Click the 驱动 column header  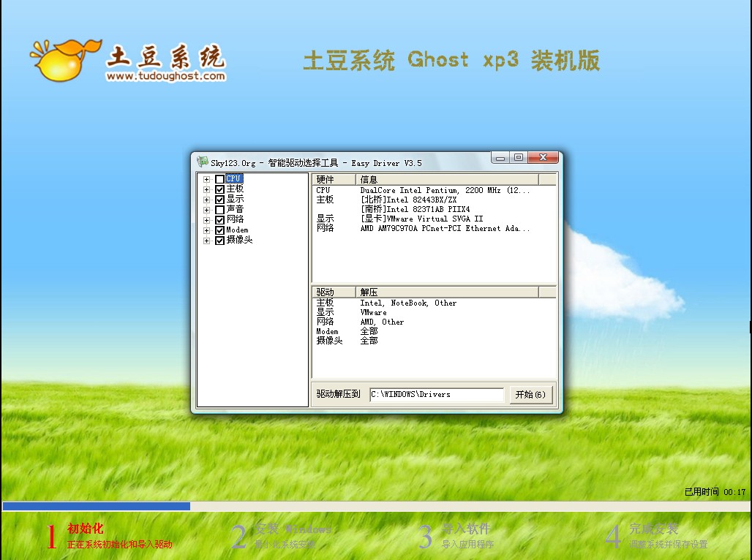coord(334,292)
